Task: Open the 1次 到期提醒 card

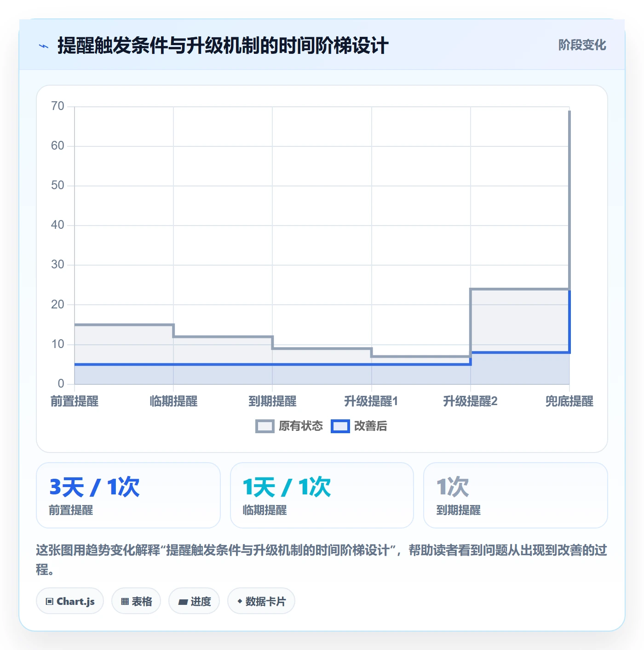Action: pos(516,495)
